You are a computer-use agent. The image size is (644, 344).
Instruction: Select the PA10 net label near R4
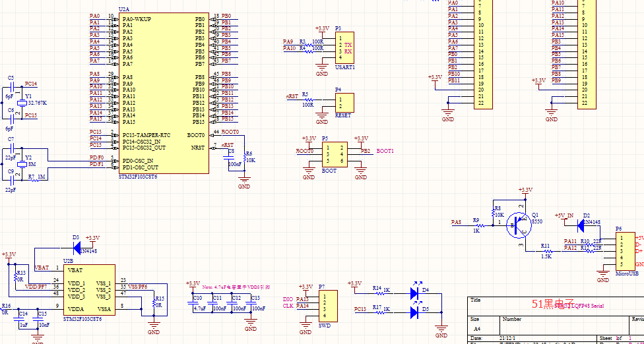click(289, 48)
